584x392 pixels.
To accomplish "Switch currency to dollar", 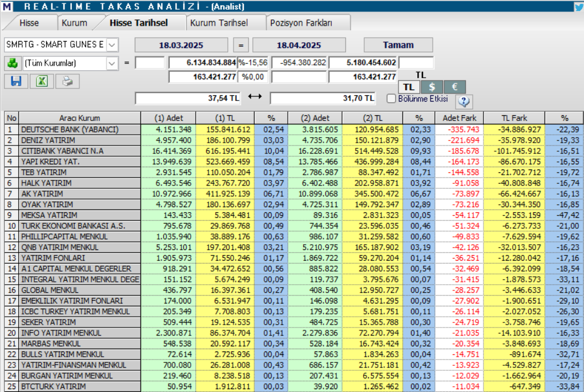I will click(432, 87).
